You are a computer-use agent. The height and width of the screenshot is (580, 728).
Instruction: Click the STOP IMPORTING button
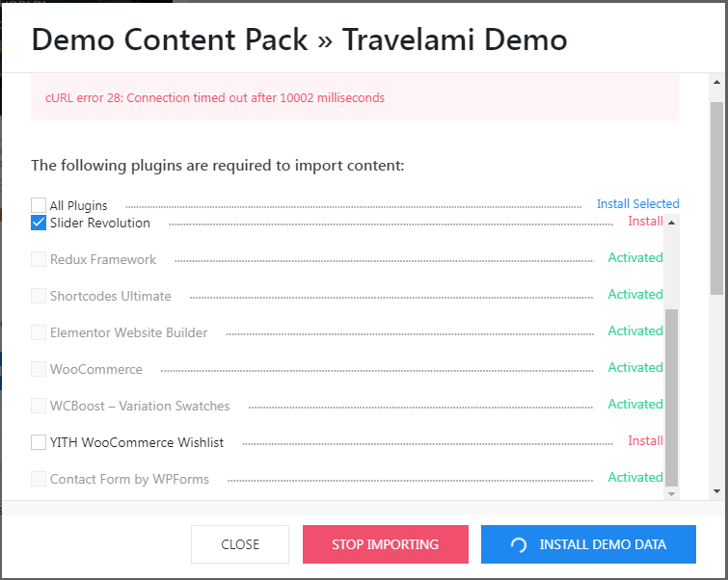[x=386, y=544]
